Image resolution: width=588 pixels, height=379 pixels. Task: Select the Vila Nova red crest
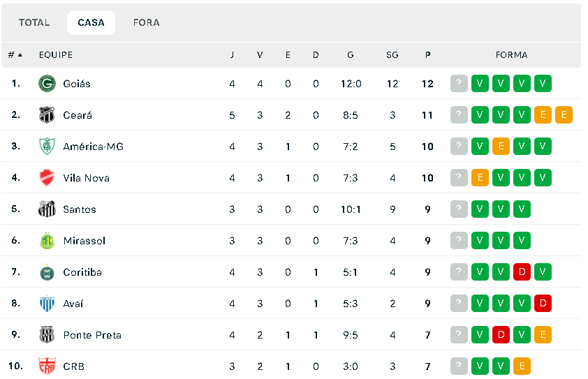point(47,178)
